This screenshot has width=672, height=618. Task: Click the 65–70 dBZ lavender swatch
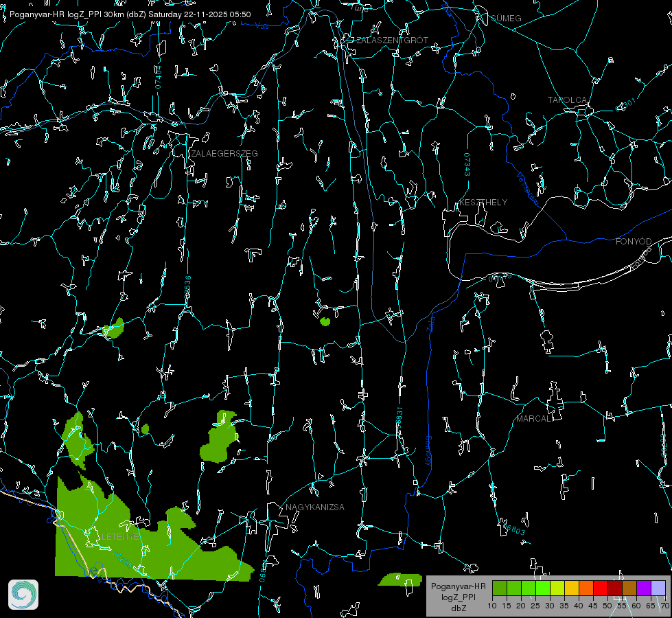658,588
